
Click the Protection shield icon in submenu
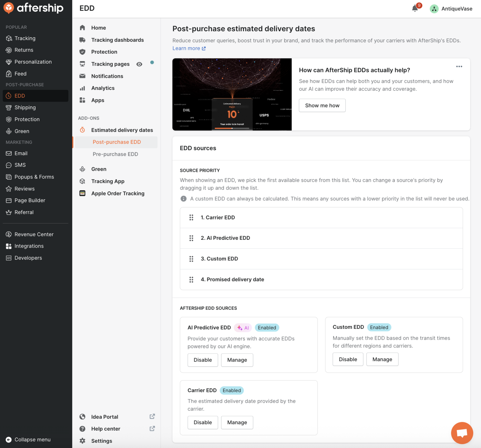pos(82,52)
